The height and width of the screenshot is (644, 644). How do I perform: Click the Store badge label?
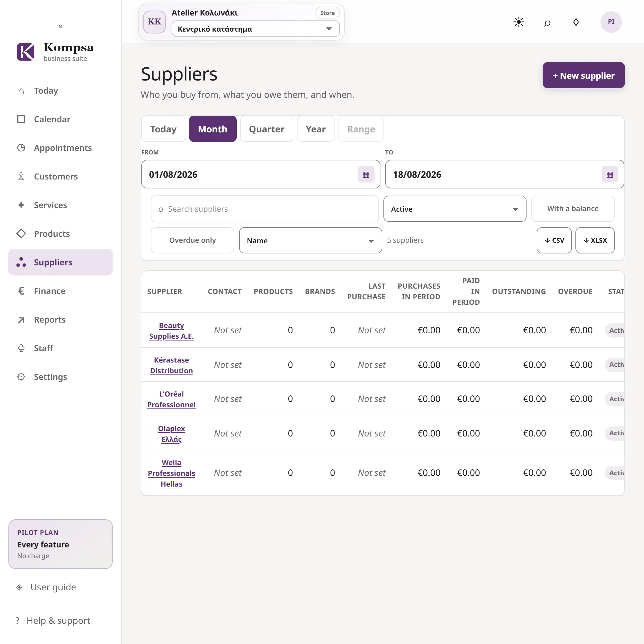(x=327, y=13)
